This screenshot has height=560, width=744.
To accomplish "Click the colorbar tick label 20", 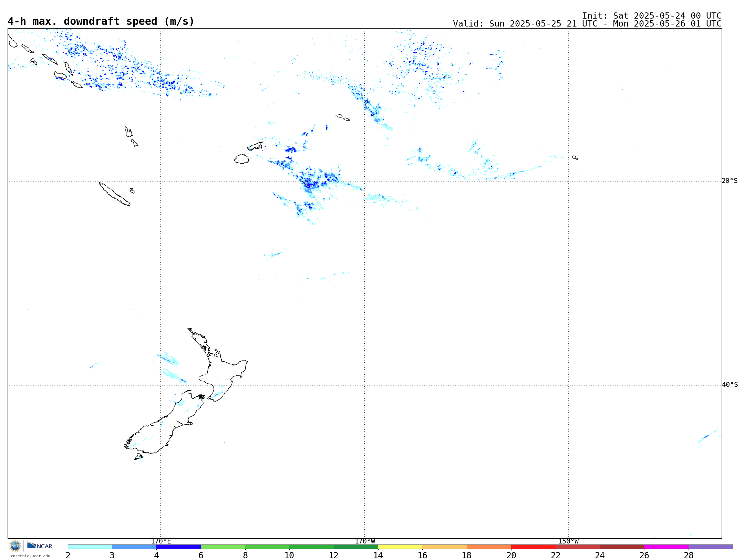I will [511, 555].
